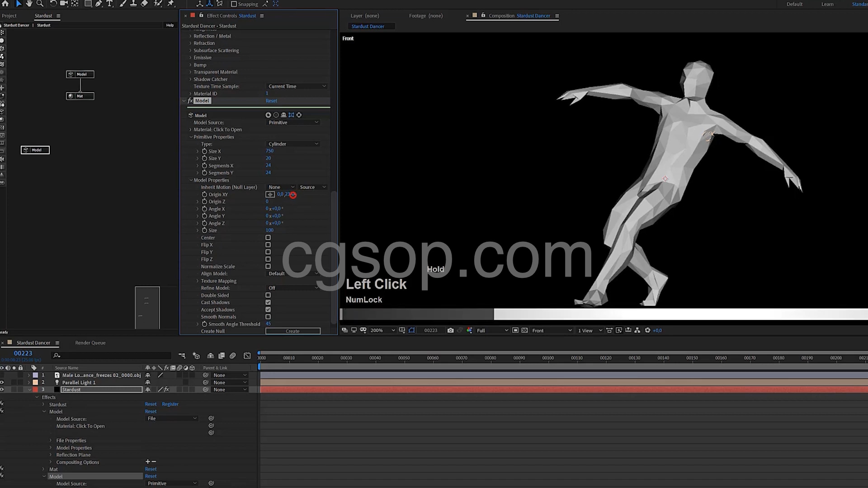Open the 200% magnification dropdown
Screen dimensions: 868x488
(x=382, y=330)
